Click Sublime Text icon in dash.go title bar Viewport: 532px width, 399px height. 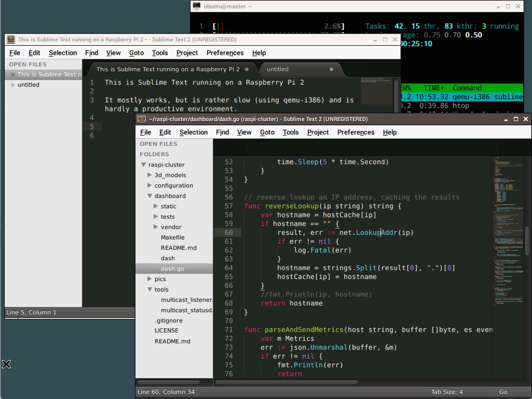click(x=142, y=119)
